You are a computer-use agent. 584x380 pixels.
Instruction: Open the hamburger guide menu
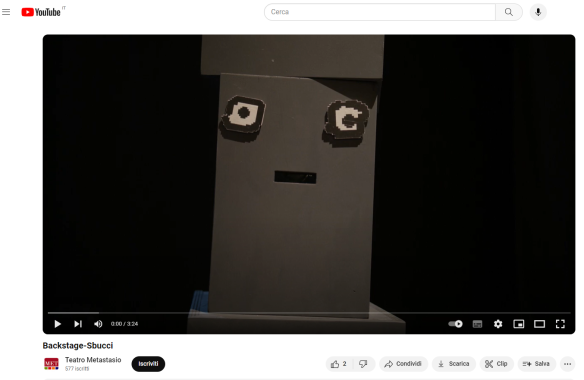(6, 12)
